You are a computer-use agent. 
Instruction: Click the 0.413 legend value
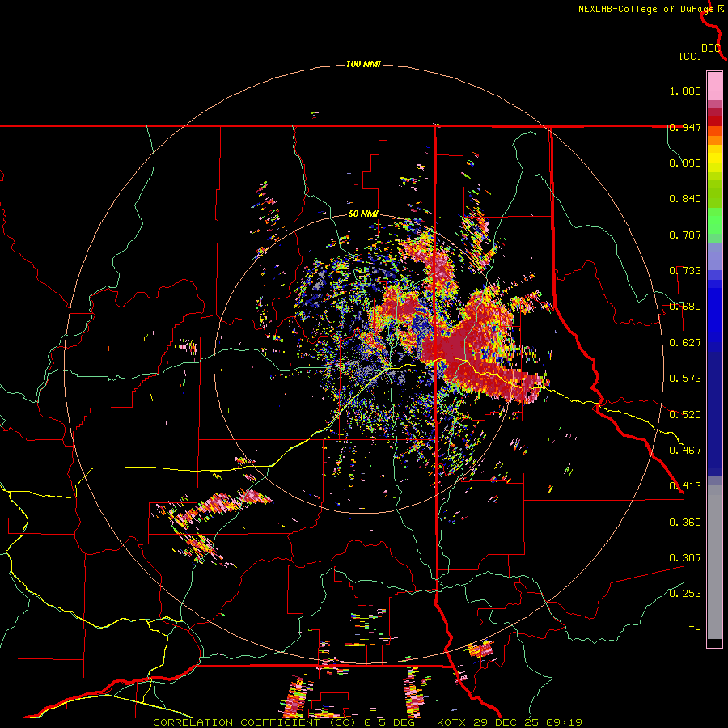click(685, 486)
